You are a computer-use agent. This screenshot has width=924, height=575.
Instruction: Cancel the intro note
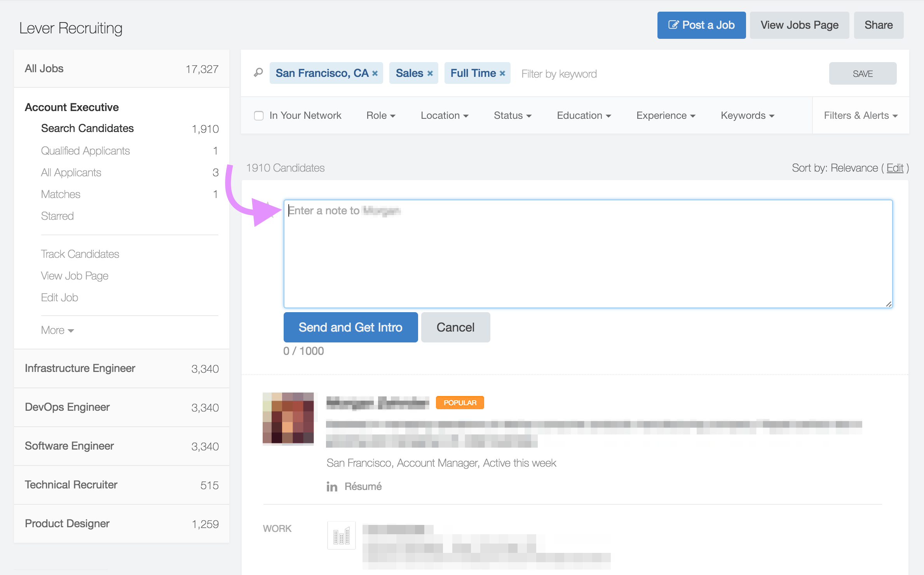(x=455, y=327)
